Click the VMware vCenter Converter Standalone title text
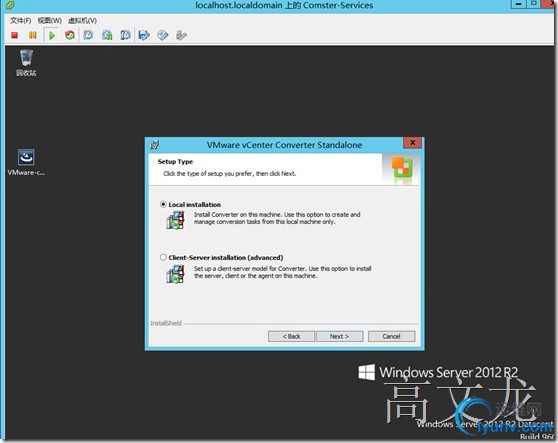 (284, 145)
